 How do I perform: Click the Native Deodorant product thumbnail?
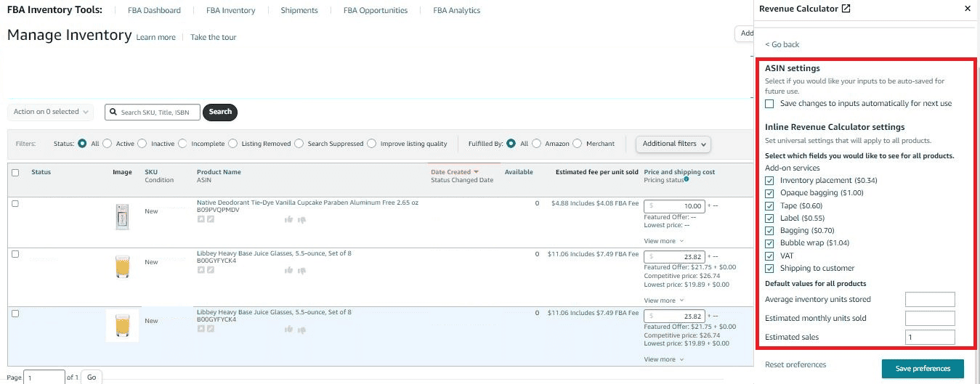click(x=122, y=217)
